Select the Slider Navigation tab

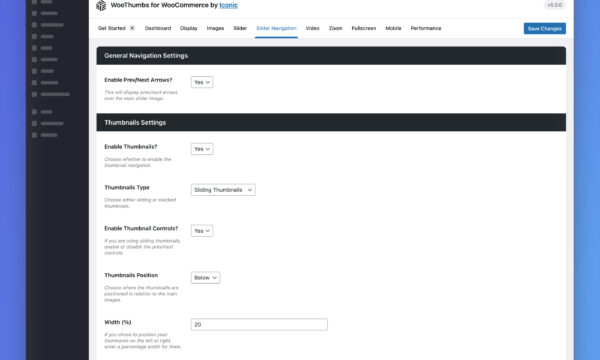tap(276, 28)
